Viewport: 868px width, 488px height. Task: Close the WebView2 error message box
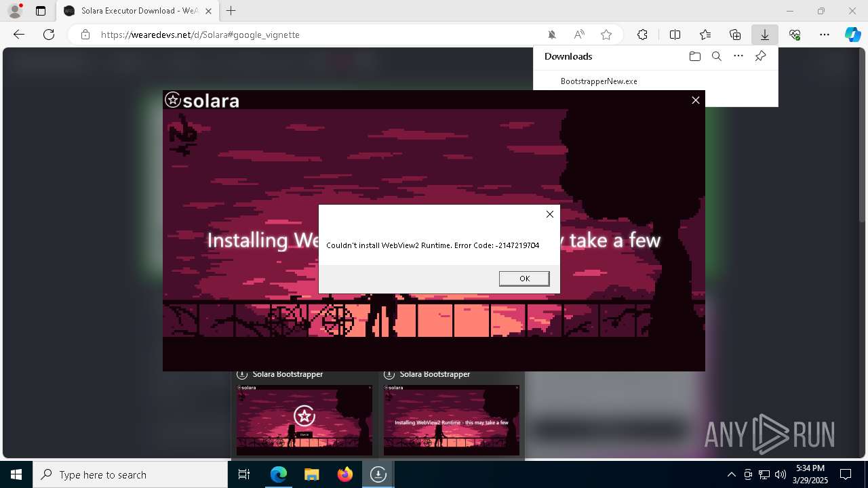click(x=550, y=214)
